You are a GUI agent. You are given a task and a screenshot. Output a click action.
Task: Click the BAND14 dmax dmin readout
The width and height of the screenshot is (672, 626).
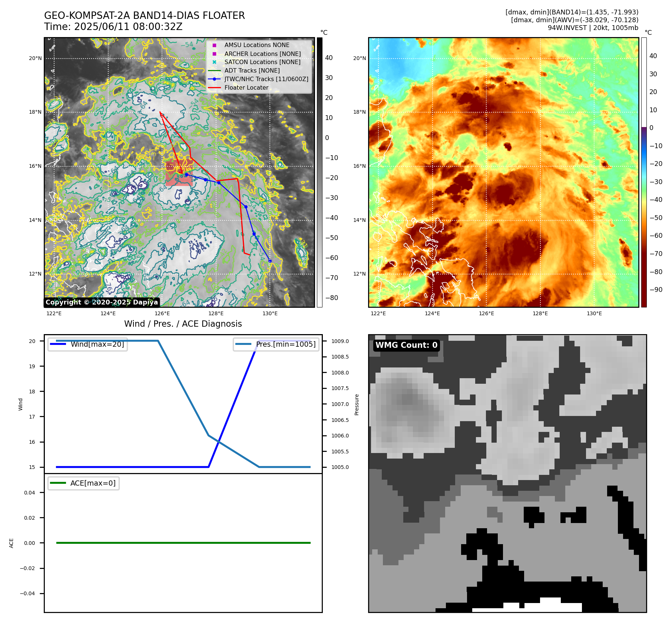572,12
